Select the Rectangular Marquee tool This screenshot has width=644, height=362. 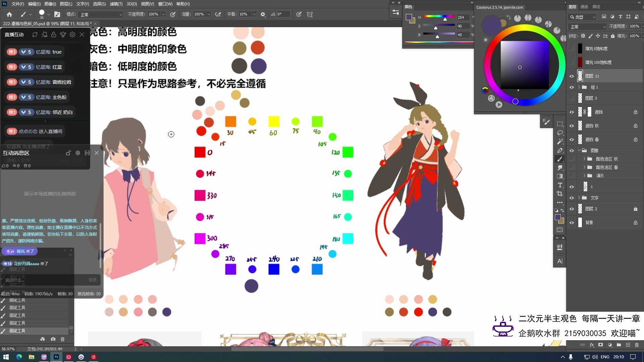point(560,124)
